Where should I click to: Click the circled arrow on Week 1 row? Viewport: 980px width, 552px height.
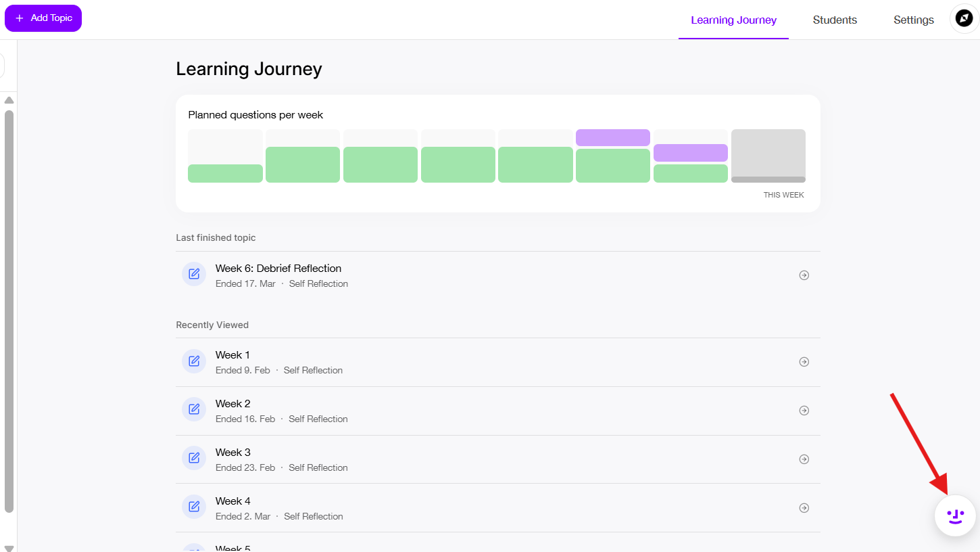(x=804, y=362)
